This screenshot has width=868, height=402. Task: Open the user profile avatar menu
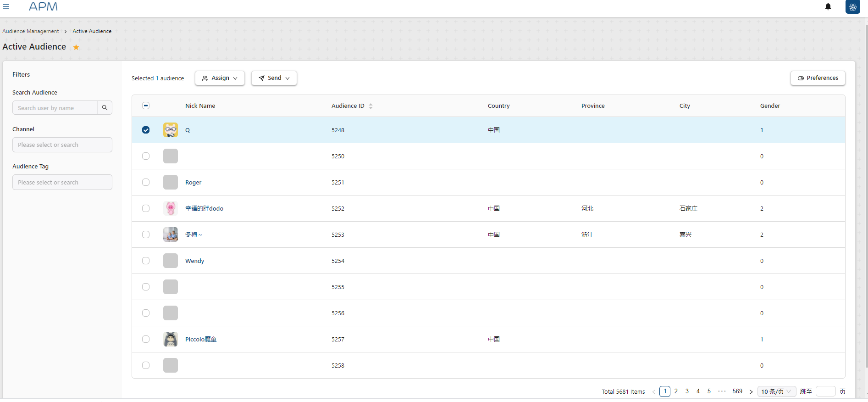pyautogui.click(x=852, y=7)
